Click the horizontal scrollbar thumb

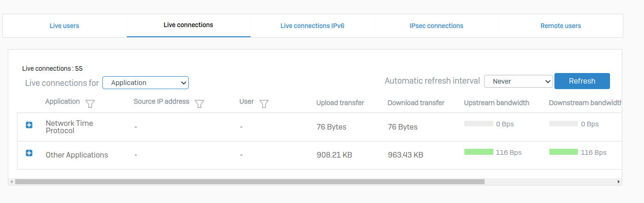click(x=249, y=182)
